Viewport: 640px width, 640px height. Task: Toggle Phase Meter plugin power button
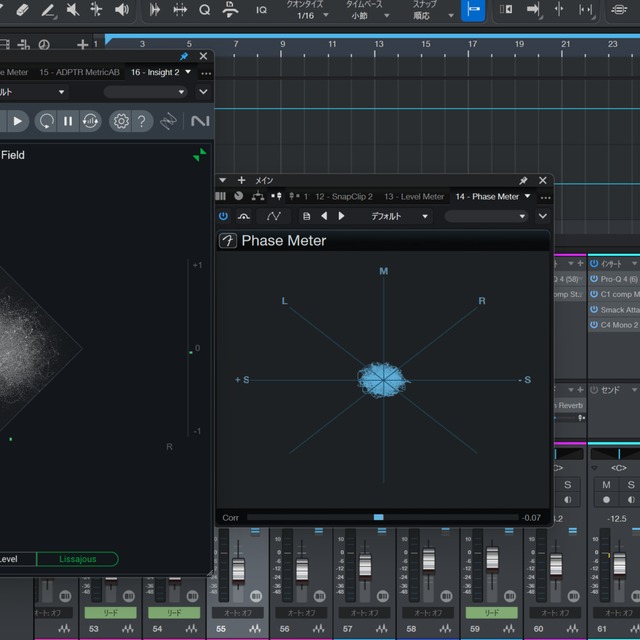click(223, 216)
